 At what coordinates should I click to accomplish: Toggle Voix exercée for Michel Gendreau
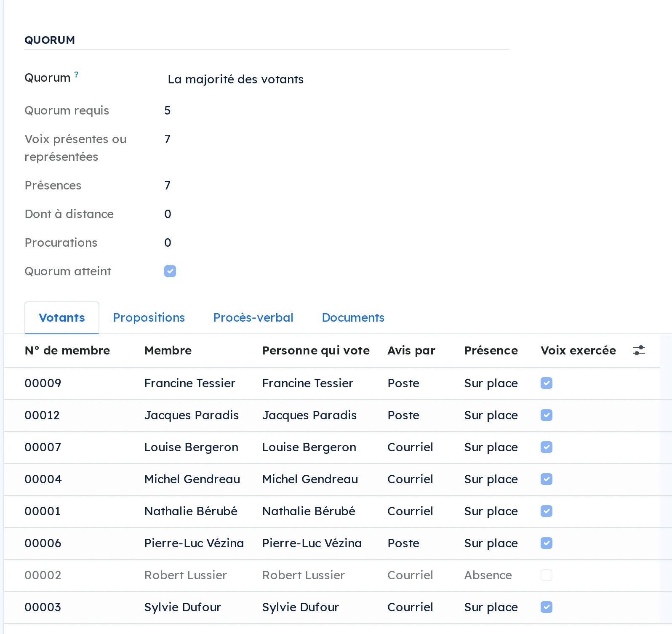click(547, 479)
